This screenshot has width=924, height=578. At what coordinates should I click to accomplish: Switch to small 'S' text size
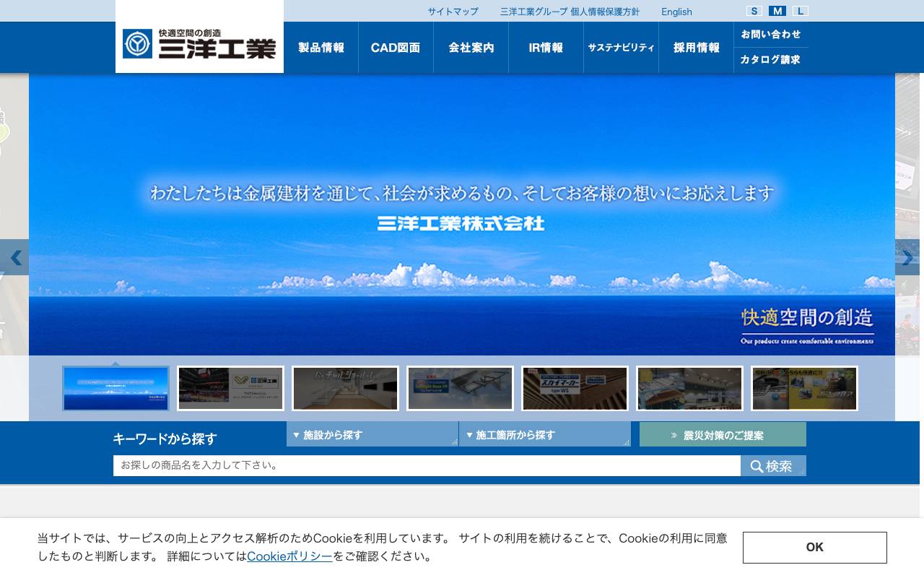click(754, 11)
